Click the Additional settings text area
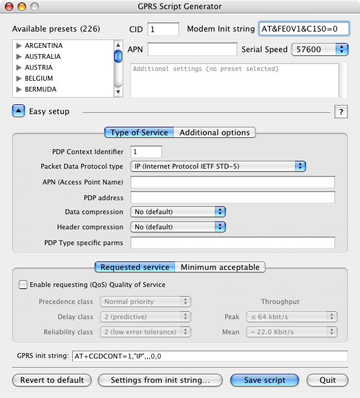 [x=235, y=80]
